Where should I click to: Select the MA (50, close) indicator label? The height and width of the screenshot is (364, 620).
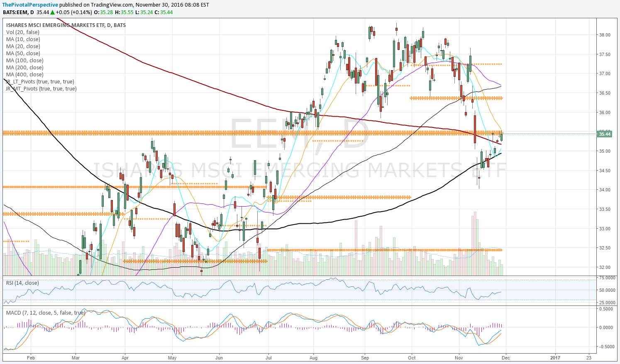tap(23, 54)
